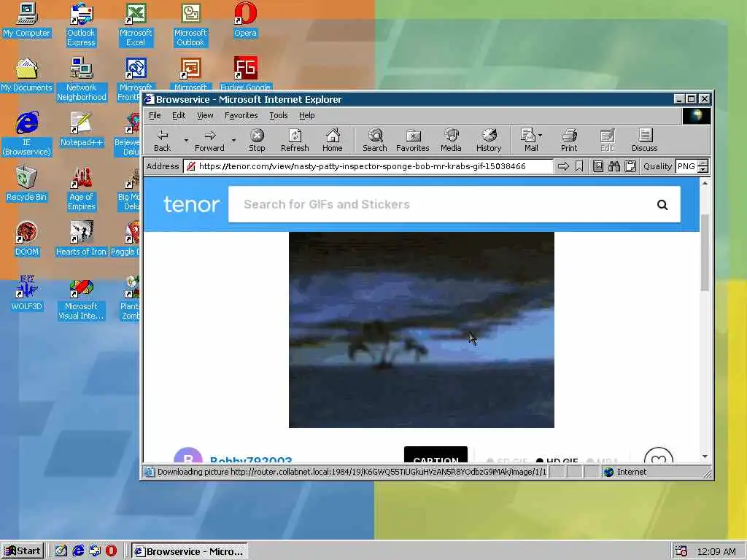Image resolution: width=747 pixels, height=560 pixels.
Task: Open the Network Neighborhood desktop icon
Action: pyautogui.click(x=81, y=79)
